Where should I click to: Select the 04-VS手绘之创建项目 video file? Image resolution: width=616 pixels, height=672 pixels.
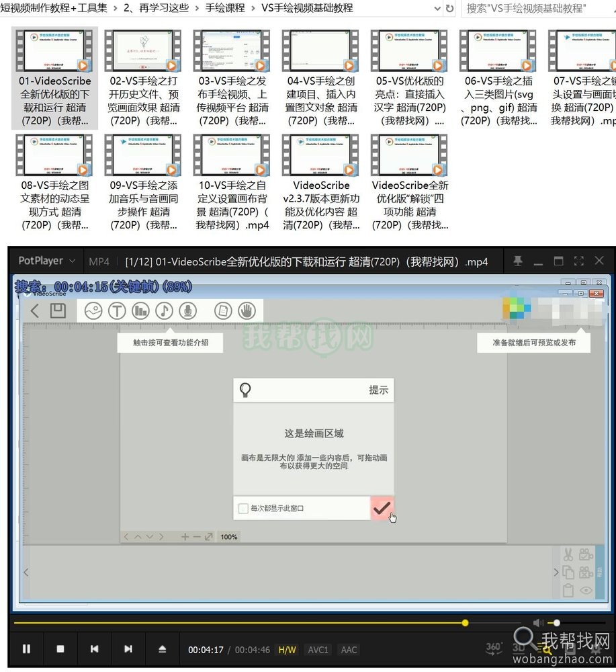coord(321,78)
